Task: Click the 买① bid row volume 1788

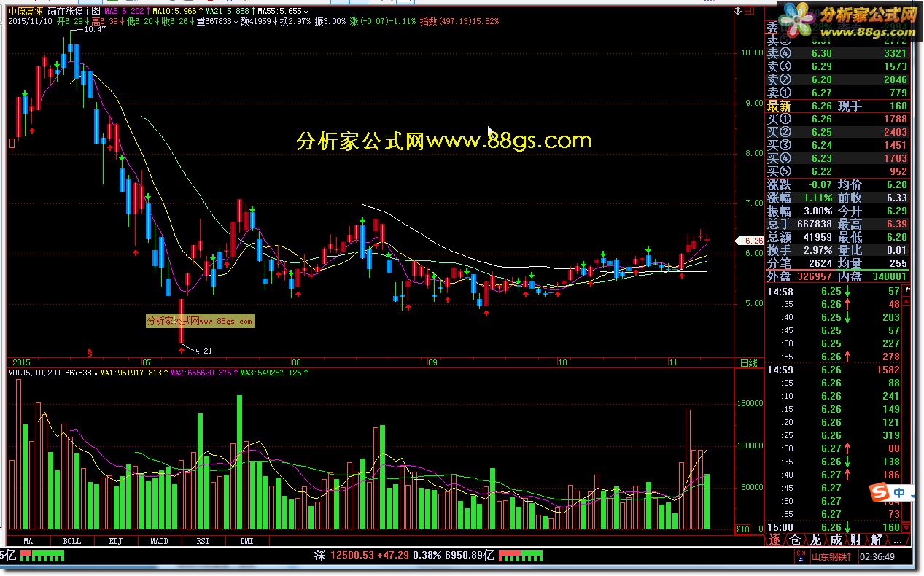Action: pyautogui.click(x=896, y=119)
